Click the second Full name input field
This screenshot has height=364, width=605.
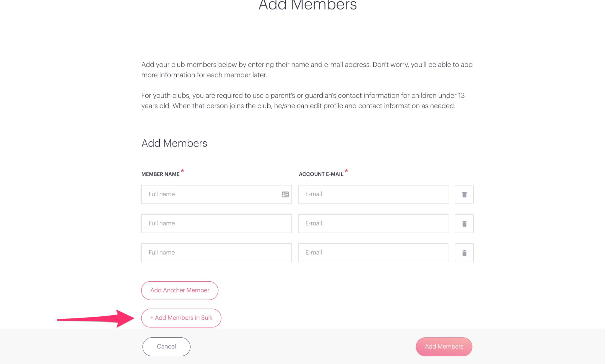207,223
